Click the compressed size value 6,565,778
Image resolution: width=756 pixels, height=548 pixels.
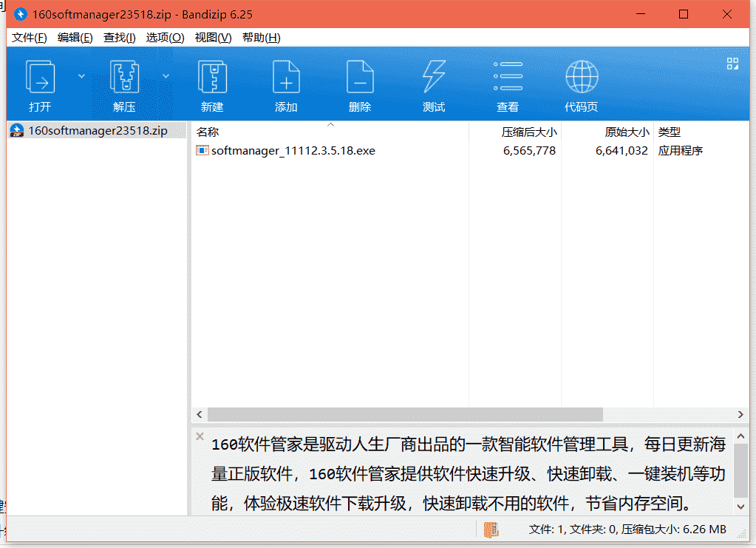[x=529, y=151]
